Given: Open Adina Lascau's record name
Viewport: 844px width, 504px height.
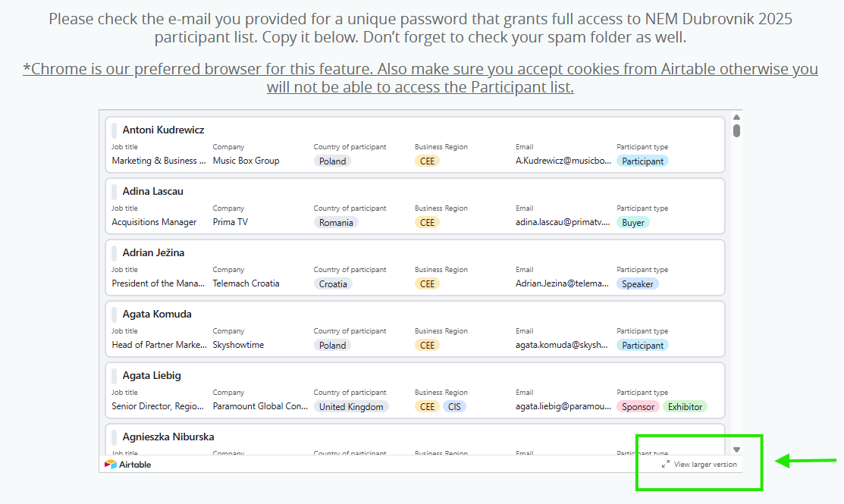Looking at the screenshot, I should (153, 191).
